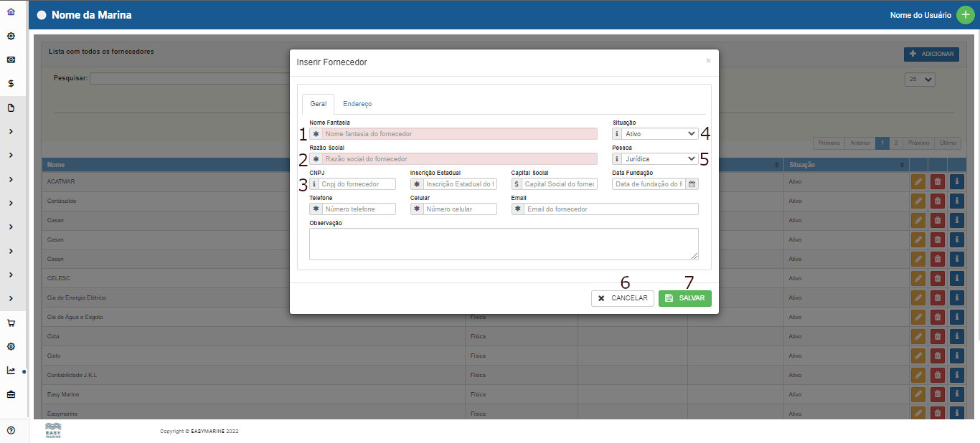Select the Geral tab
The width and height of the screenshot is (980, 443).
click(318, 104)
